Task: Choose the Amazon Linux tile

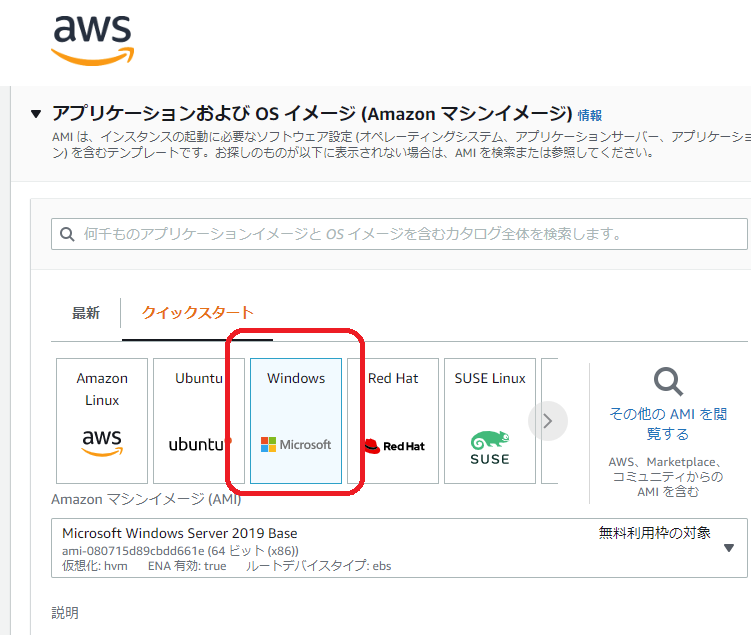Action: point(102,420)
